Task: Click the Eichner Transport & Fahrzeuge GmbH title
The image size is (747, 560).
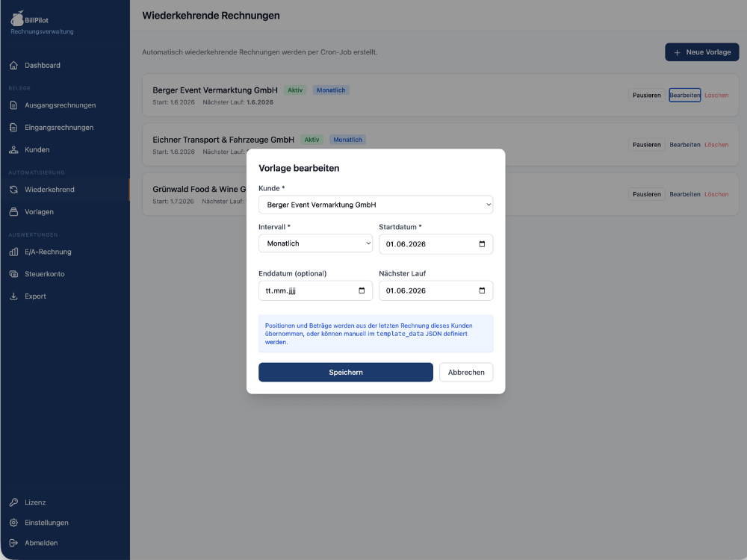Action: [x=223, y=140]
